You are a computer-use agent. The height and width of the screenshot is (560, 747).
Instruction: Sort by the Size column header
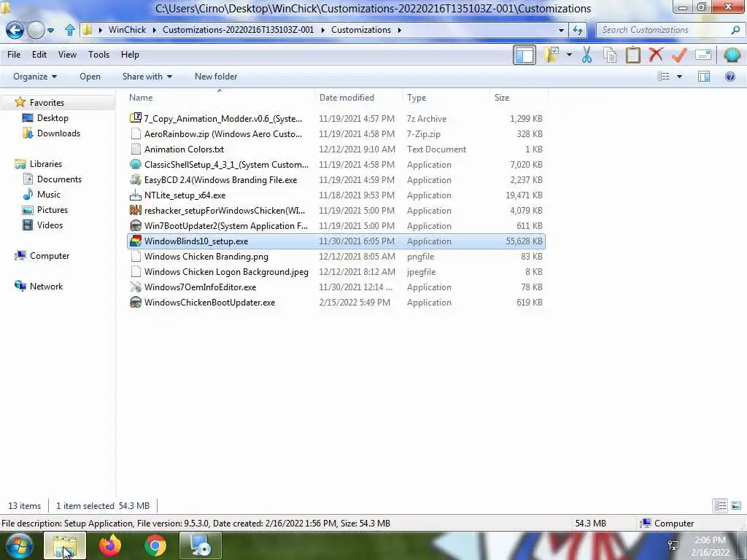coord(519,98)
